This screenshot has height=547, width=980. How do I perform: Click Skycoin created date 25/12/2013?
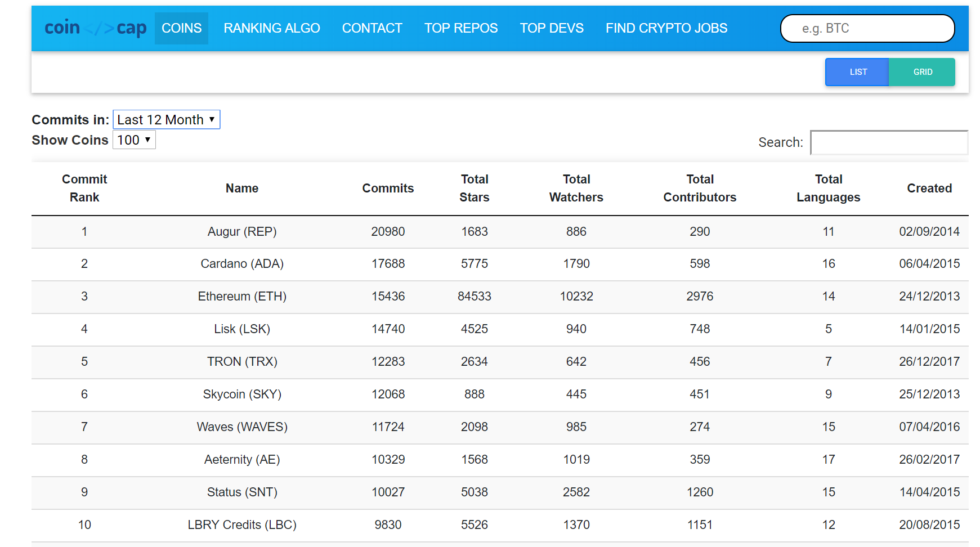tap(929, 394)
